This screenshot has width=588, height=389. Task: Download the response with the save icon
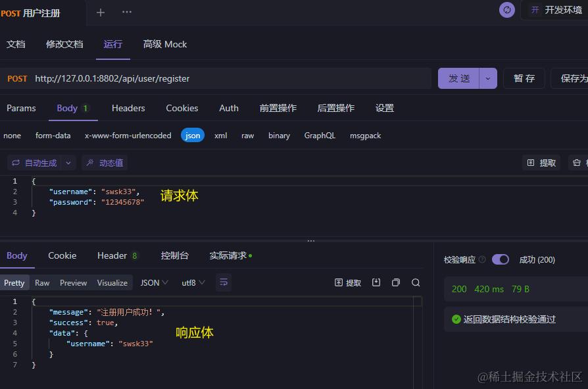pos(376,282)
